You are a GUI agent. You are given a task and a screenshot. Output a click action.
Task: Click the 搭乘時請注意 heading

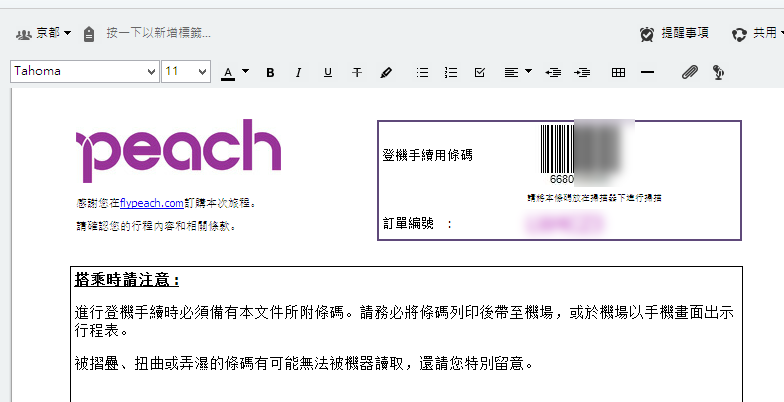point(127,280)
